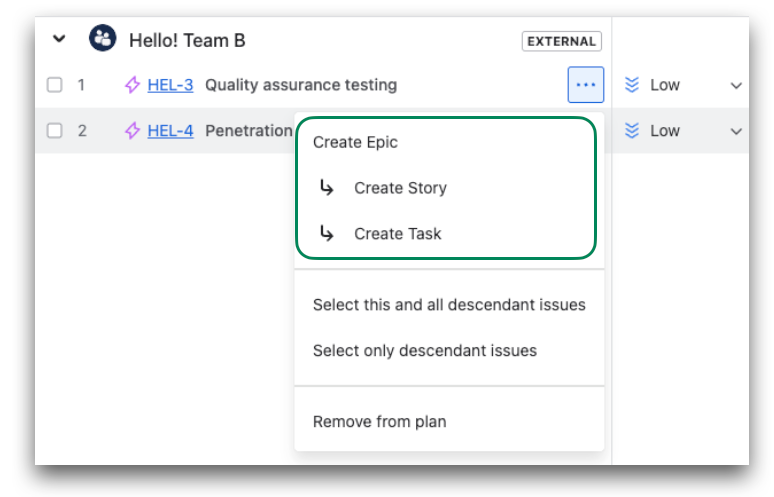Click the child arrow icon next to Create Story
The height and width of the screenshot is (497, 774).
click(x=326, y=188)
